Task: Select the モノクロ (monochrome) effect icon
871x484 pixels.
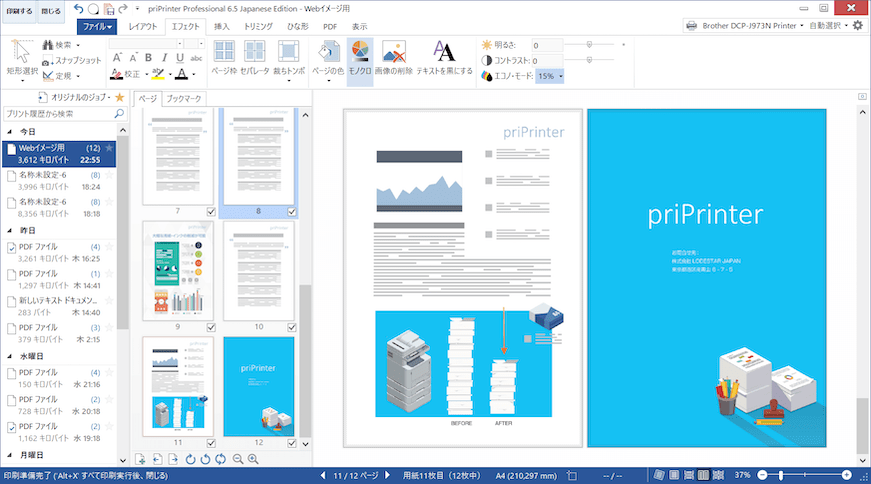Action: tap(360, 58)
